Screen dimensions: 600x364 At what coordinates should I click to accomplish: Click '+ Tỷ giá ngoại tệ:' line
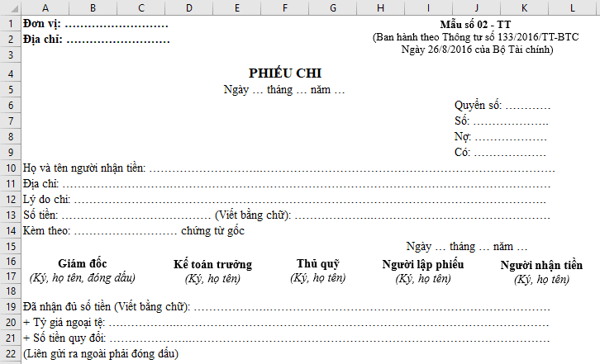click(286, 323)
